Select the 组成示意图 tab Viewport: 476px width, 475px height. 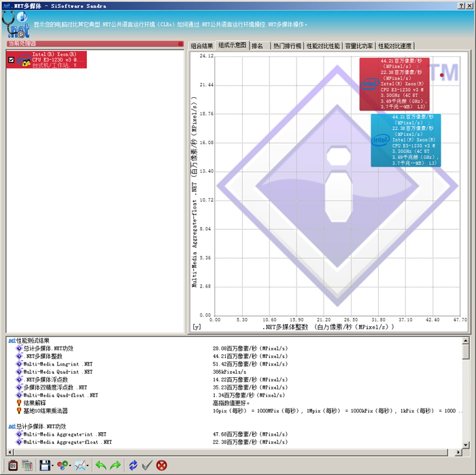[x=233, y=46]
